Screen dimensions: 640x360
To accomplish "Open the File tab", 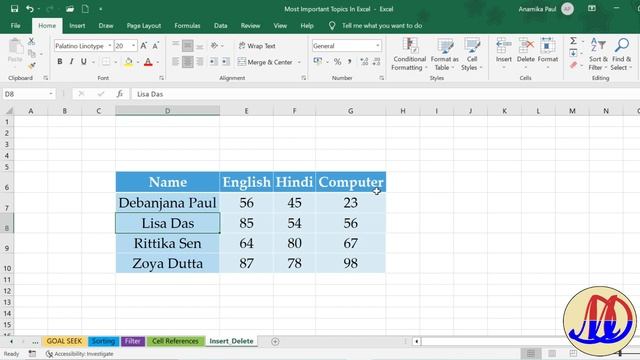I will click(x=16, y=26).
